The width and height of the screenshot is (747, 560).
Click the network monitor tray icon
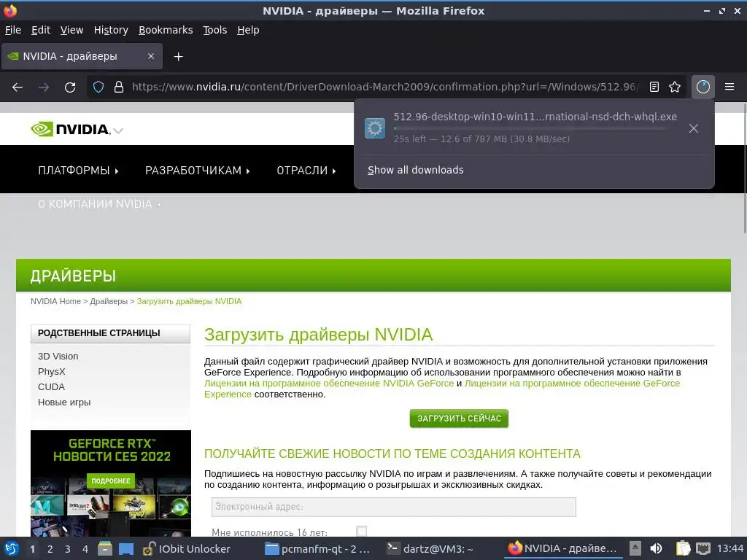click(x=703, y=548)
